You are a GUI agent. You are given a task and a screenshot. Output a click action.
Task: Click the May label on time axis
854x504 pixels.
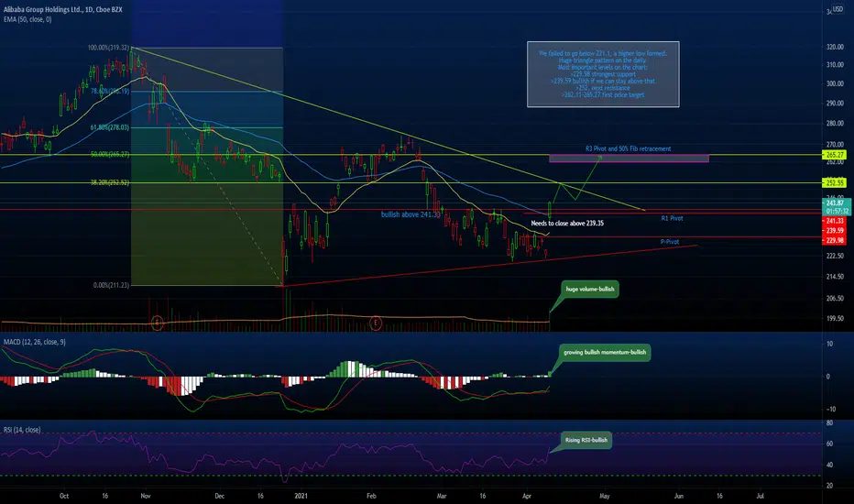604,497
